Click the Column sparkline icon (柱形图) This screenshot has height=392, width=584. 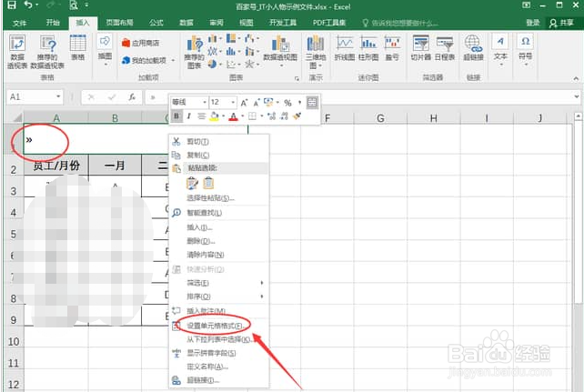pos(368,48)
